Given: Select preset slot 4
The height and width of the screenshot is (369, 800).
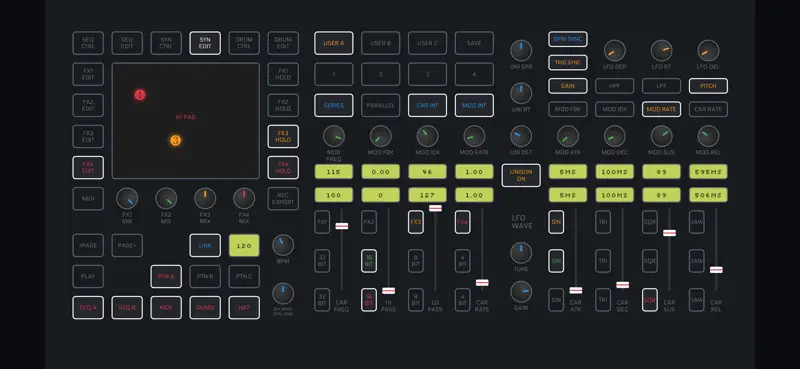Looking at the screenshot, I should (474, 74).
